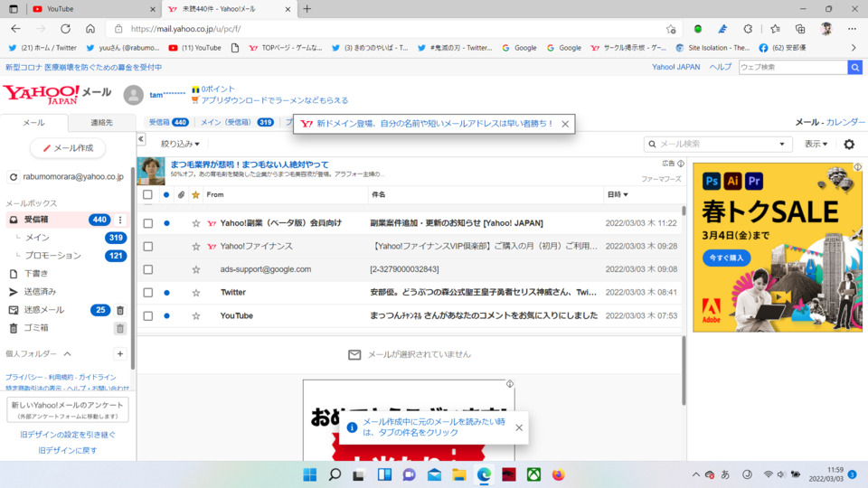Sort by unread dot column header
868x488 pixels.
166,195
